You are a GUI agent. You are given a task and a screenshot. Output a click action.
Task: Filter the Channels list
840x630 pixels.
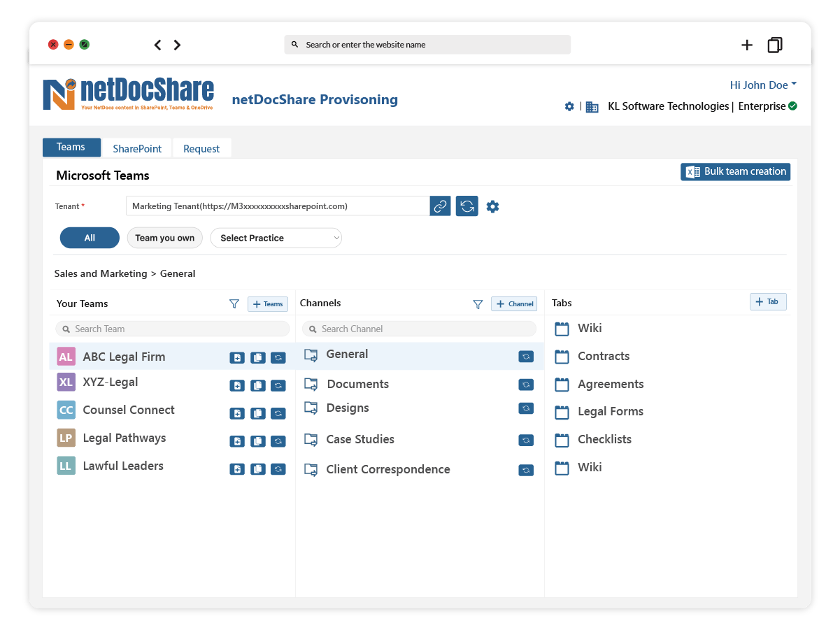478,304
